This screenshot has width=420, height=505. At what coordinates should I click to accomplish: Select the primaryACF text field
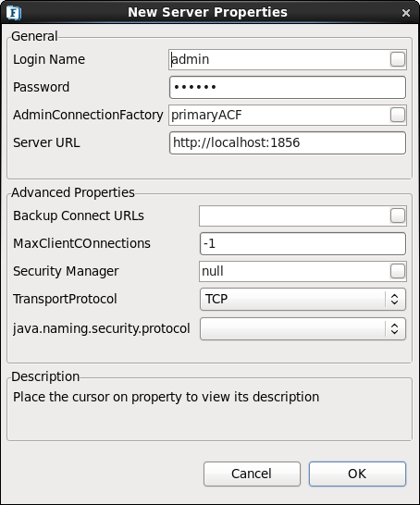pos(279,115)
